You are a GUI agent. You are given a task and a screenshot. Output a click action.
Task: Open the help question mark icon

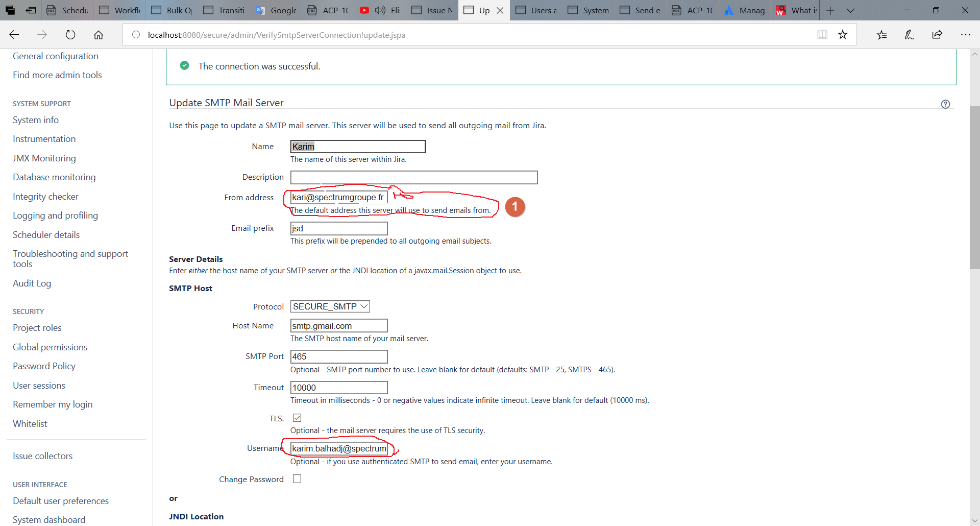pyautogui.click(x=945, y=104)
